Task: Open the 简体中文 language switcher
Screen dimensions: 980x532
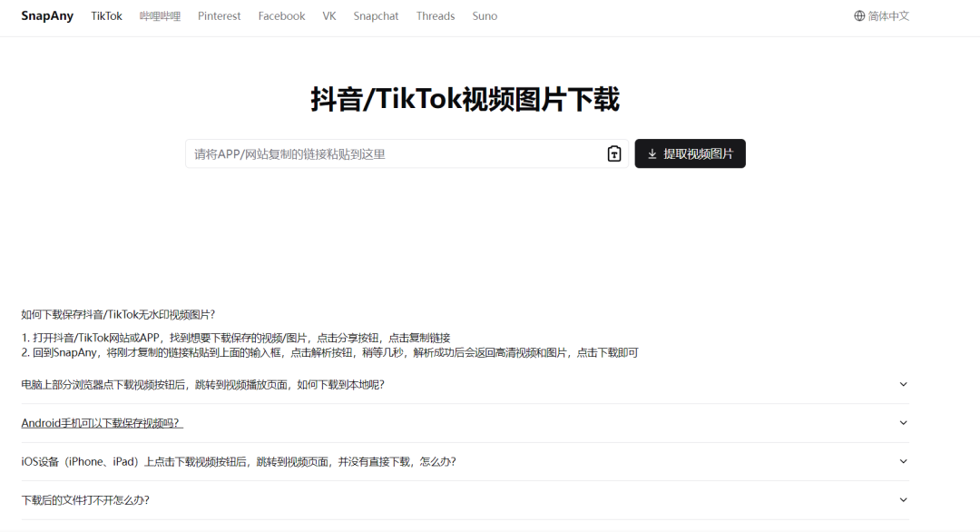Action: click(x=887, y=15)
